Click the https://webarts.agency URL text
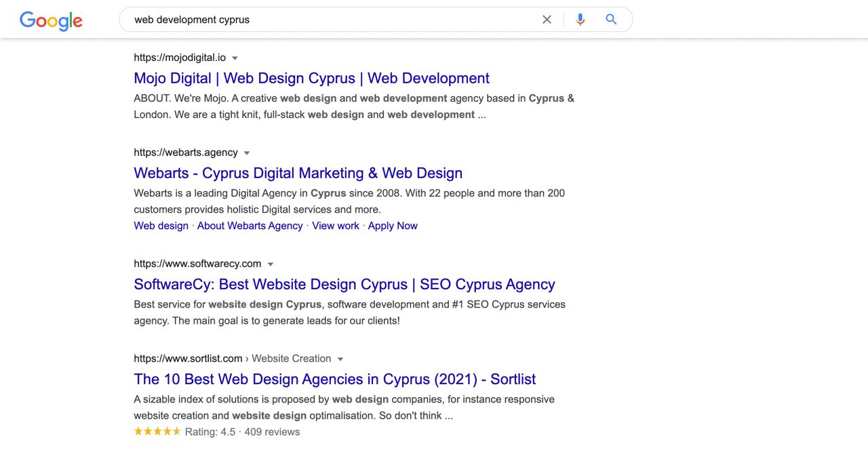868x460 pixels. point(186,152)
